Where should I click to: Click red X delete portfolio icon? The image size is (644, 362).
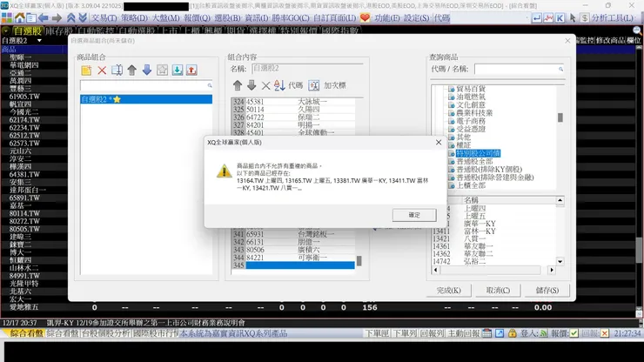click(102, 70)
